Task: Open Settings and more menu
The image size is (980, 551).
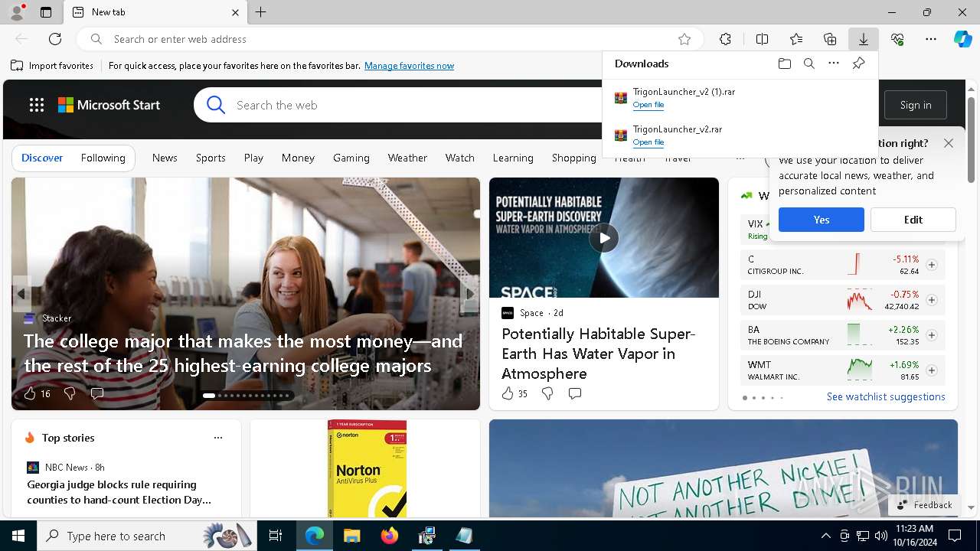Action: point(931,39)
